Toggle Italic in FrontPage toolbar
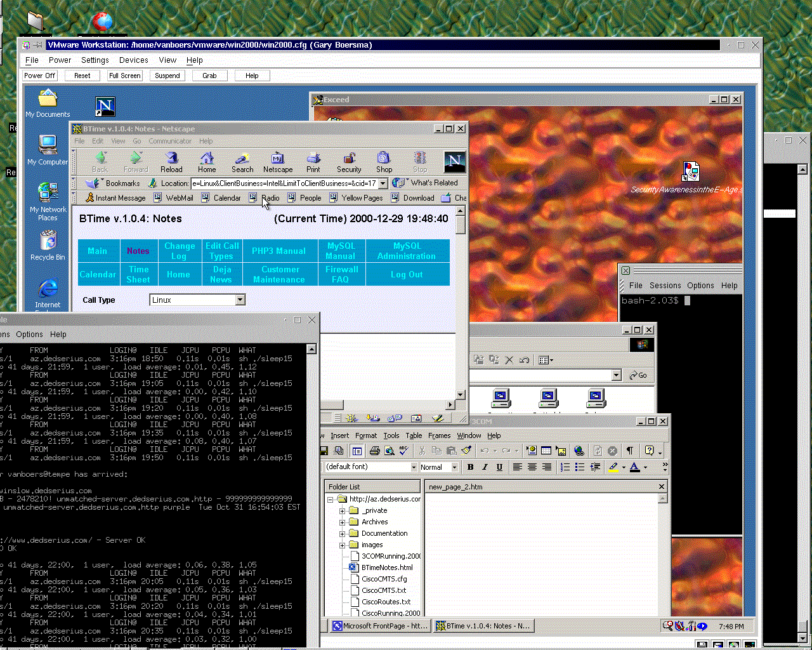The width and height of the screenshot is (812, 650). coord(485,467)
